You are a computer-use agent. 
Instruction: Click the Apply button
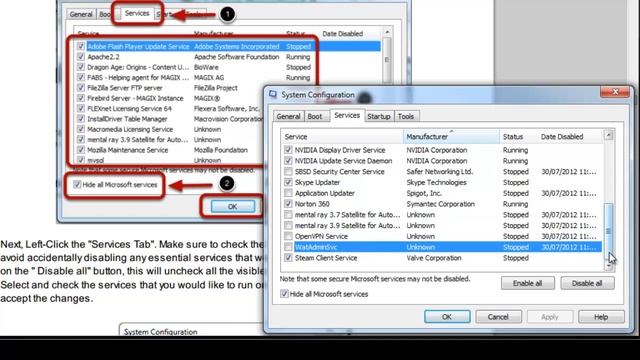pyautogui.click(x=550, y=317)
